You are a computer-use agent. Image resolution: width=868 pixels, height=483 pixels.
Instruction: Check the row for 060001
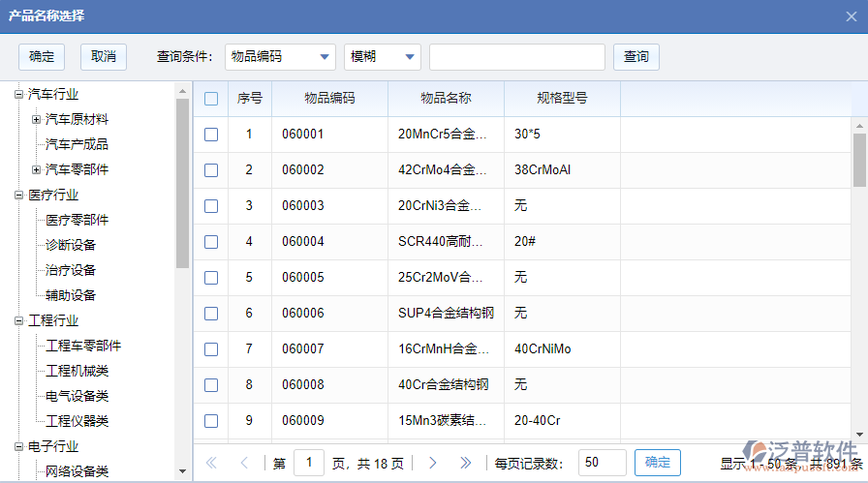click(x=211, y=135)
